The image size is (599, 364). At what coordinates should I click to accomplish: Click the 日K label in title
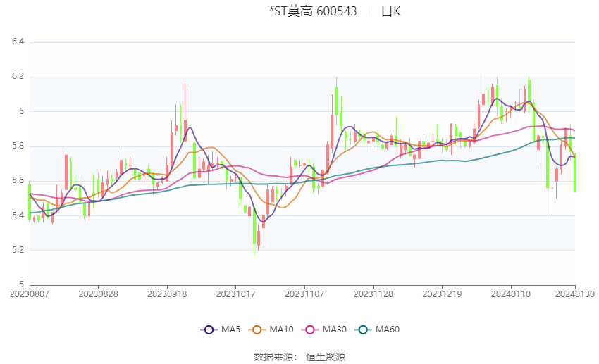coord(391,11)
